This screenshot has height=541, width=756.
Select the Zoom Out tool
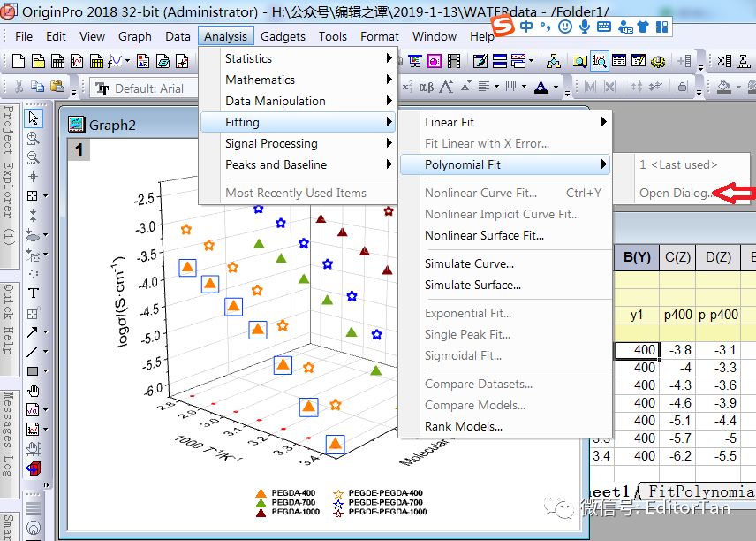coord(34,157)
